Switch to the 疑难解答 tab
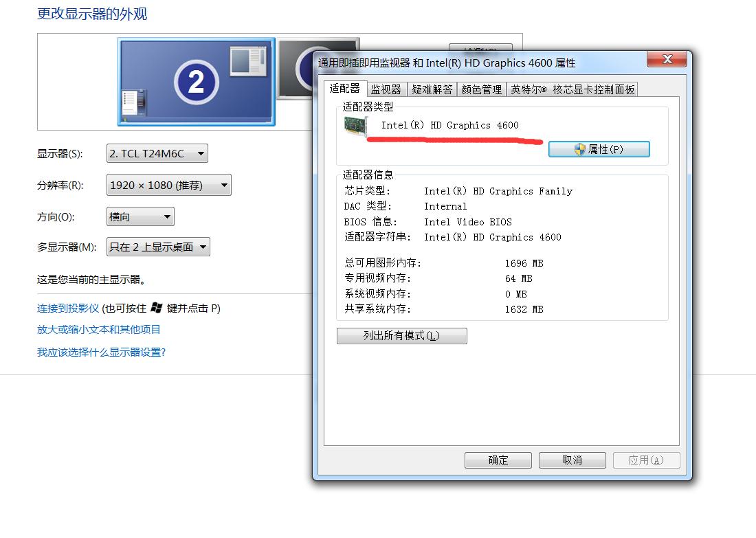Viewport: 756px width, 538px height. (432, 88)
